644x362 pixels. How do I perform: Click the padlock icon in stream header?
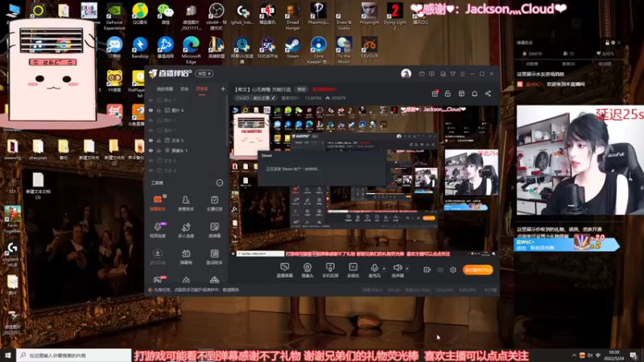point(448,93)
